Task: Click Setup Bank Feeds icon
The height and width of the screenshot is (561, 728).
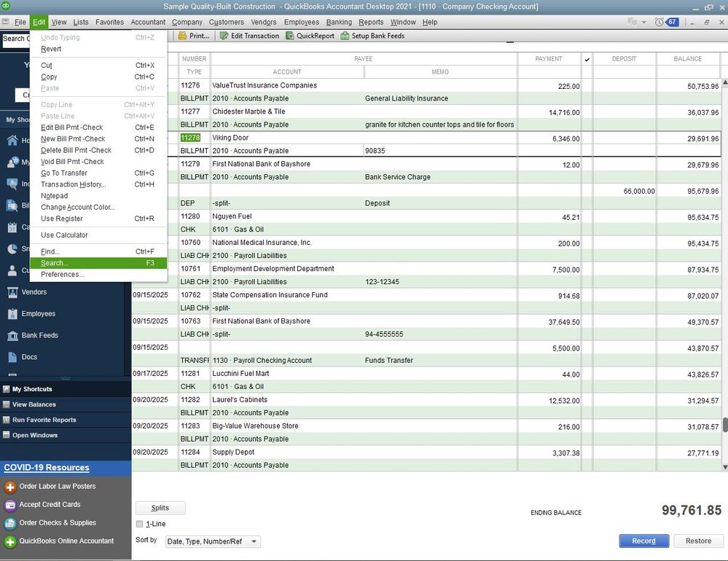Action: pyautogui.click(x=345, y=36)
